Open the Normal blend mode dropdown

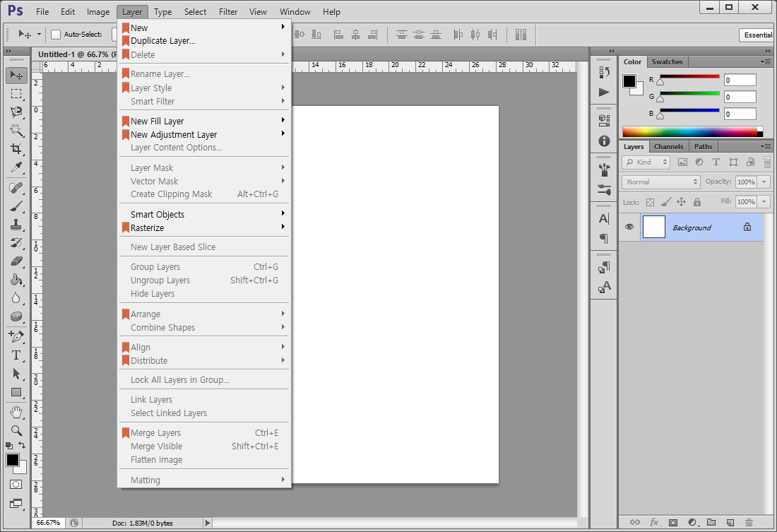[661, 182]
